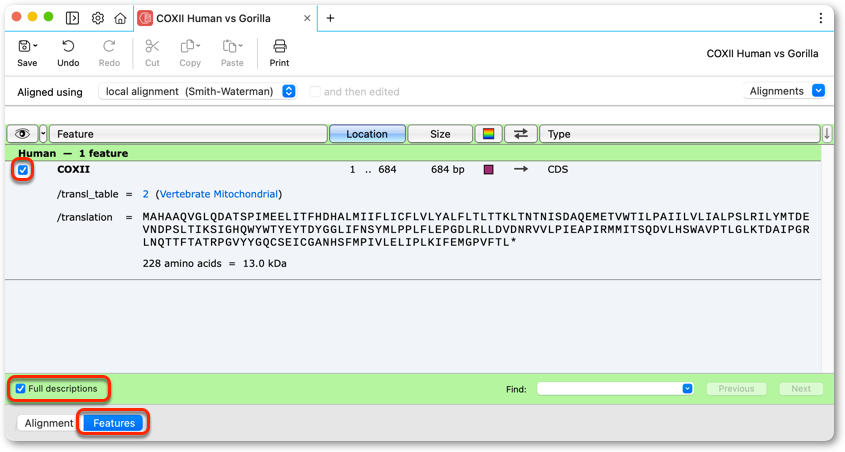
Task: Click the '1 .. 684' location value
Action: click(373, 169)
